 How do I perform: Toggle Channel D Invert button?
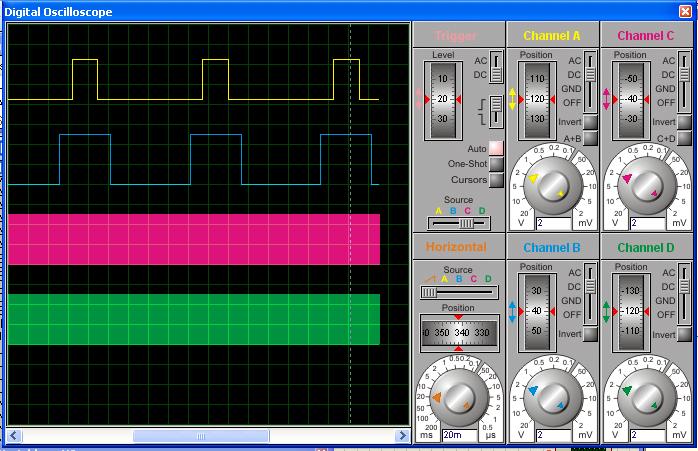pos(684,334)
